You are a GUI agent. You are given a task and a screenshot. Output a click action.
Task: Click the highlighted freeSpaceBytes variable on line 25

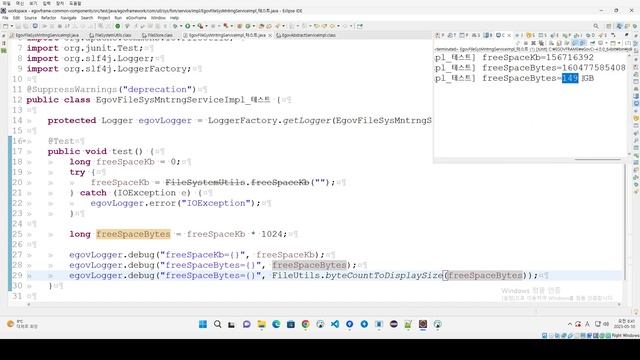coord(133,234)
